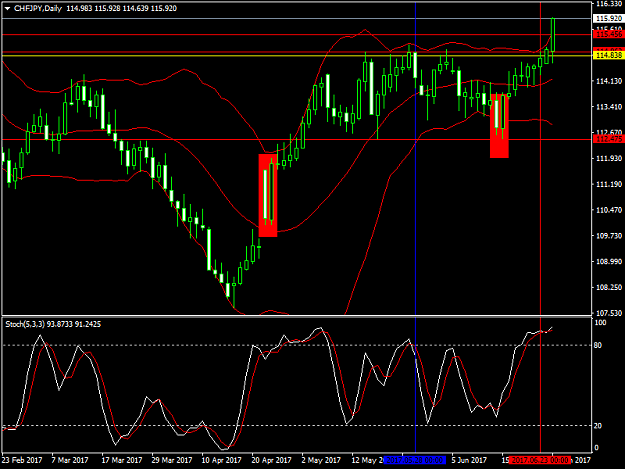The image size is (625, 469).
Task: Click the stochastic 100 scale label
Action: click(x=600, y=323)
